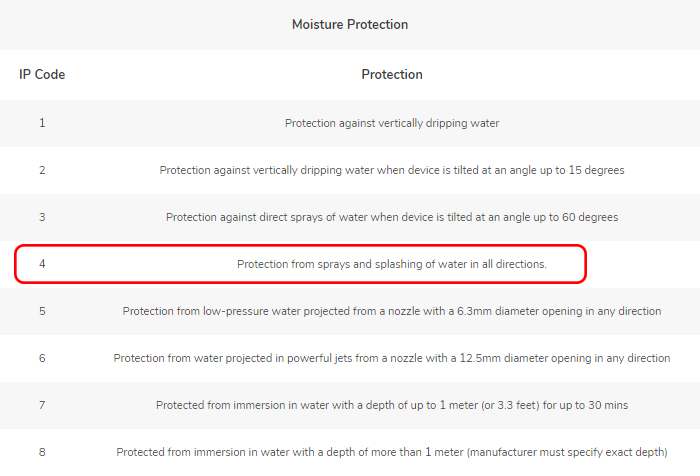
Task: Select the 6.3mm nozzle low-pressure water description
Action: coord(392,311)
